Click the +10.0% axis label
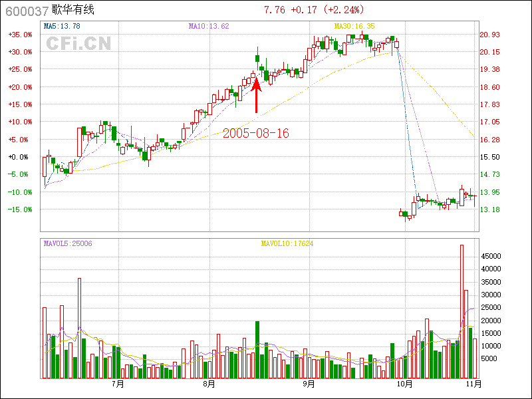Viewport: 532px width, 399px height. coord(20,122)
